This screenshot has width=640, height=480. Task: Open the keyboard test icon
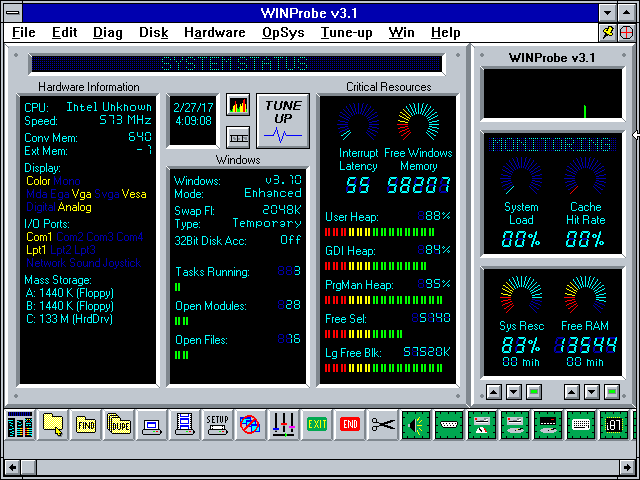581,425
